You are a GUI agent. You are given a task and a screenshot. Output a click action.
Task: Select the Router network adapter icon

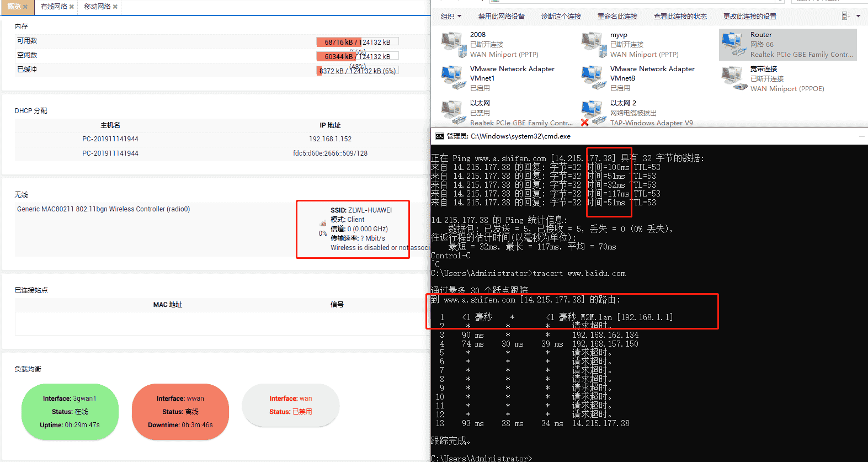(x=733, y=44)
